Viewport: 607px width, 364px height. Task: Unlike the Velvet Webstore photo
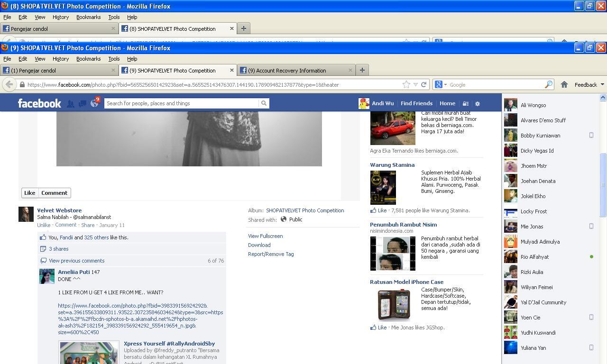coord(44,225)
